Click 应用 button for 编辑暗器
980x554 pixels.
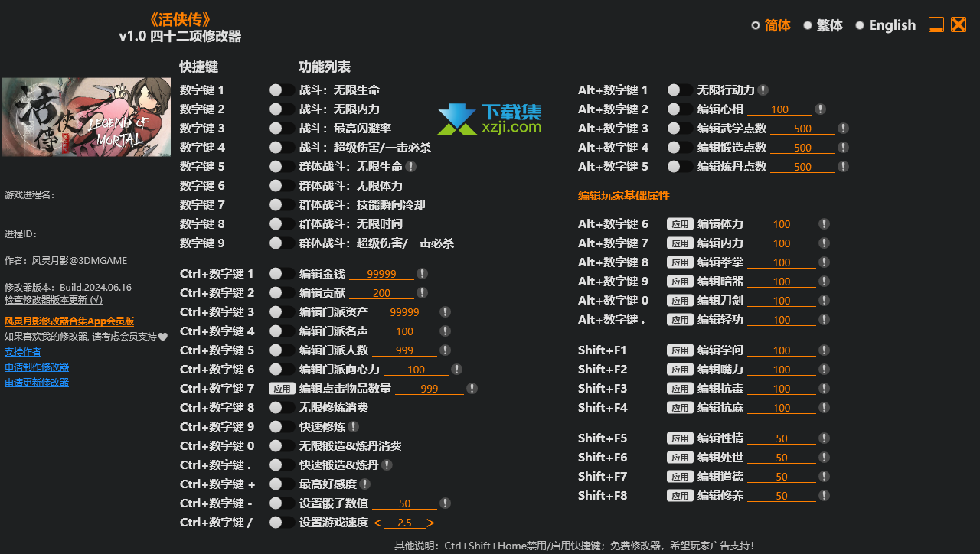pyautogui.click(x=680, y=282)
